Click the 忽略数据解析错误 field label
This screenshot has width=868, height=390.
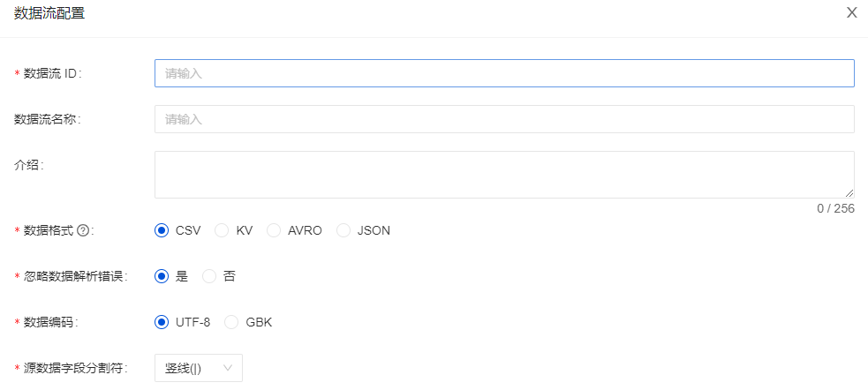pos(75,276)
